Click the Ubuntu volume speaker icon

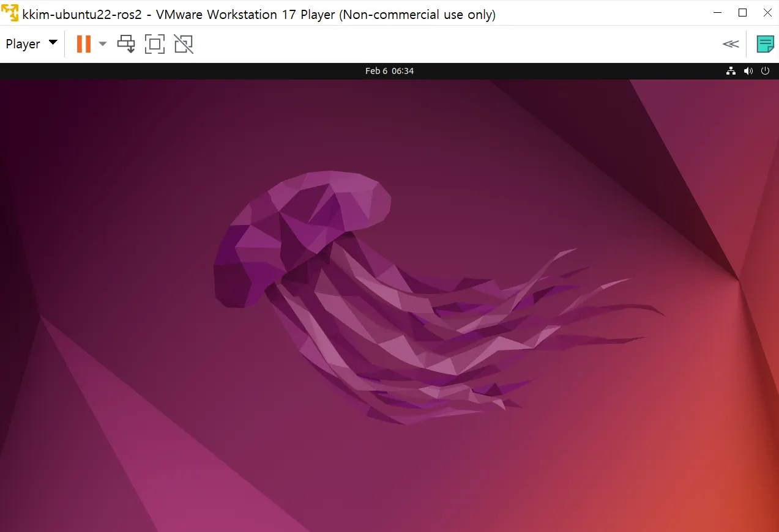pyautogui.click(x=748, y=71)
